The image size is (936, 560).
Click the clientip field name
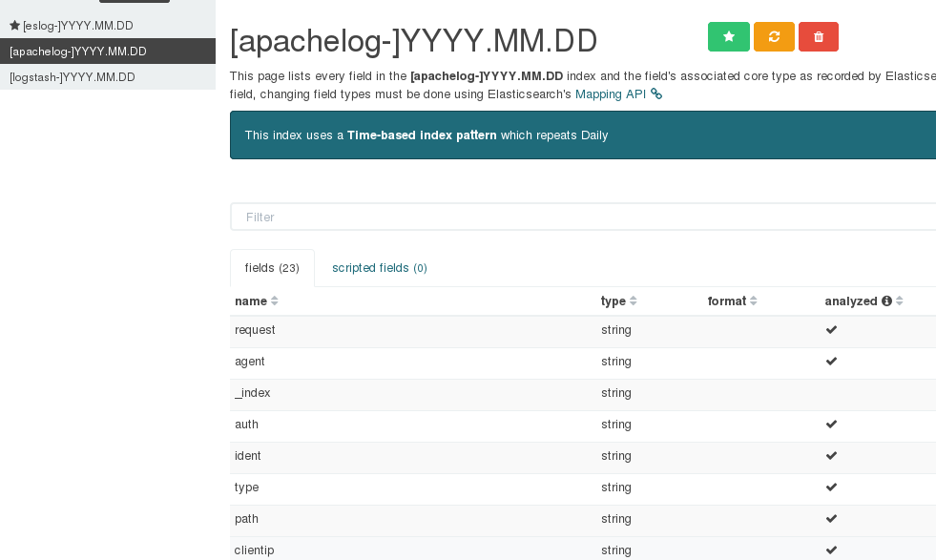255,550
